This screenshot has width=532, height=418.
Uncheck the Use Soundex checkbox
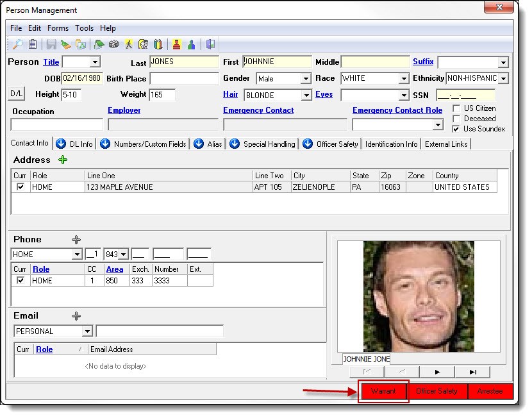point(456,129)
